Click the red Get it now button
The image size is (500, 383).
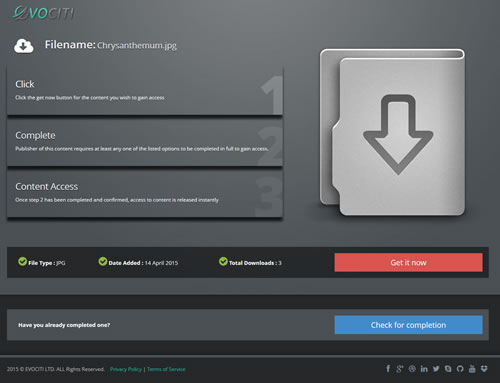(408, 262)
